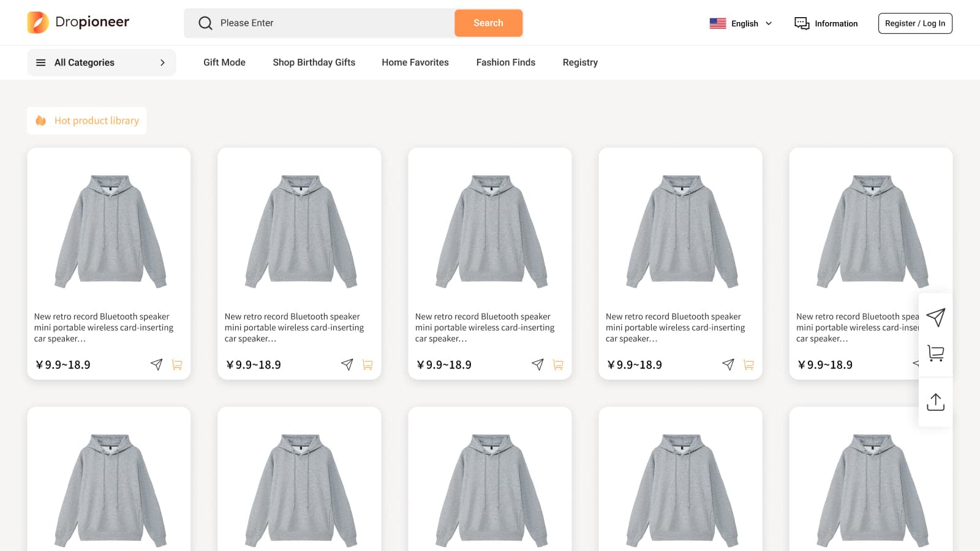
Task: Open the English language dropdown
Action: (x=741, y=23)
